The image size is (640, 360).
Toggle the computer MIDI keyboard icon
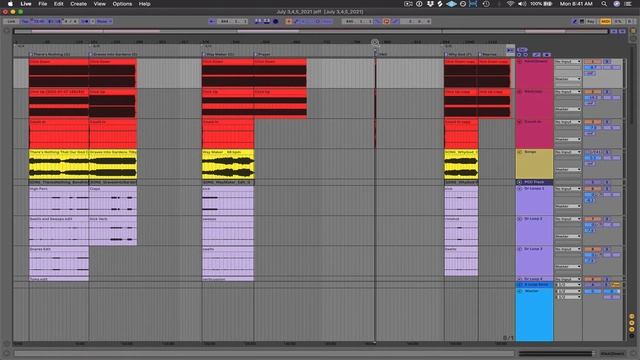coord(582,21)
